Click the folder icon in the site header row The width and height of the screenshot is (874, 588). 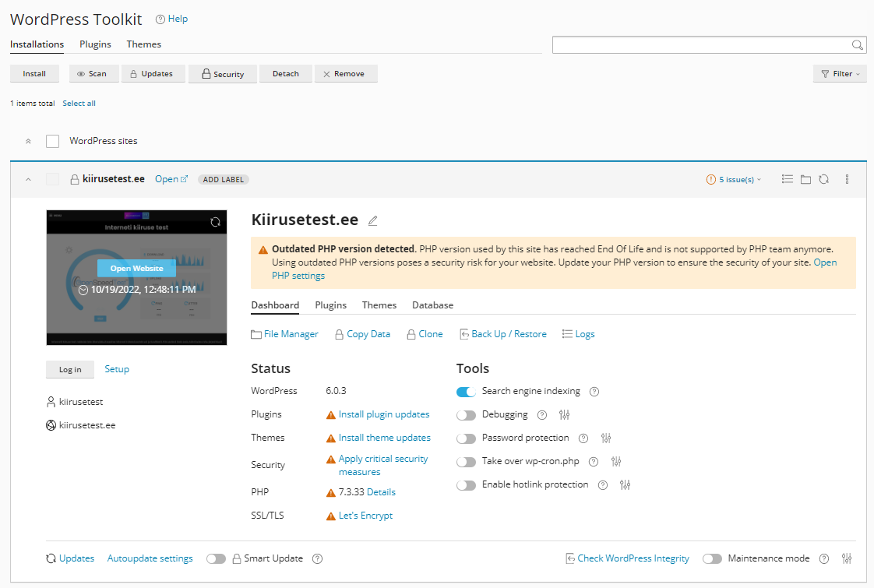(805, 179)
